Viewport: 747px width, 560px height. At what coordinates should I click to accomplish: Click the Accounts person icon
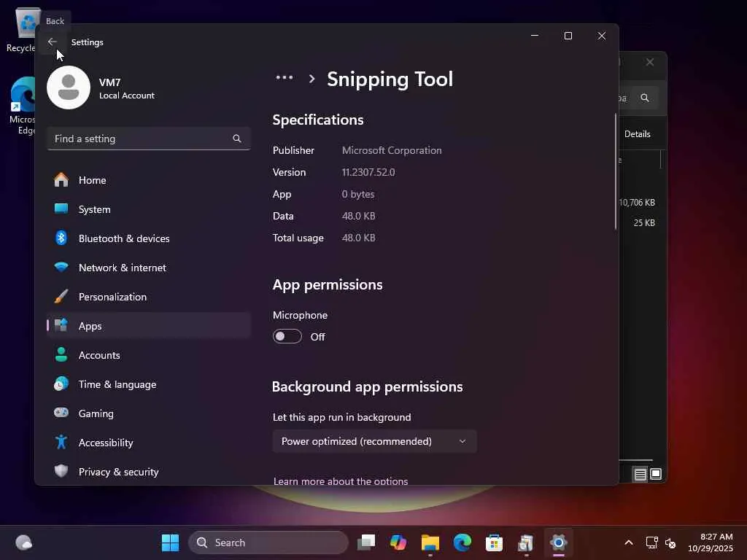pos(61,354)
